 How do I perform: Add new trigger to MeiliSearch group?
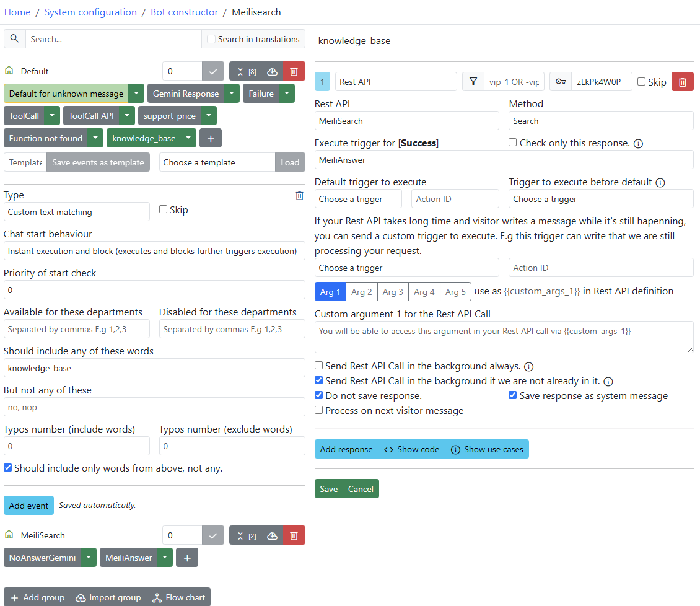(x=187, y=558)
